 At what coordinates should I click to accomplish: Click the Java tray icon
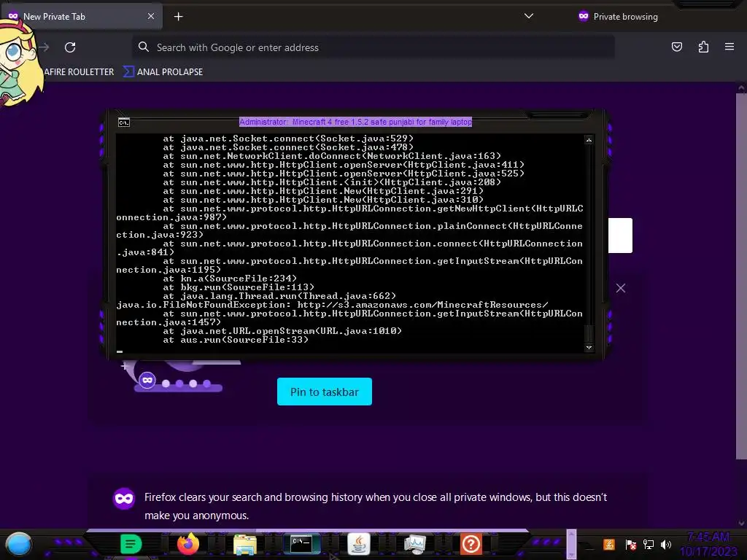point(609,544)
